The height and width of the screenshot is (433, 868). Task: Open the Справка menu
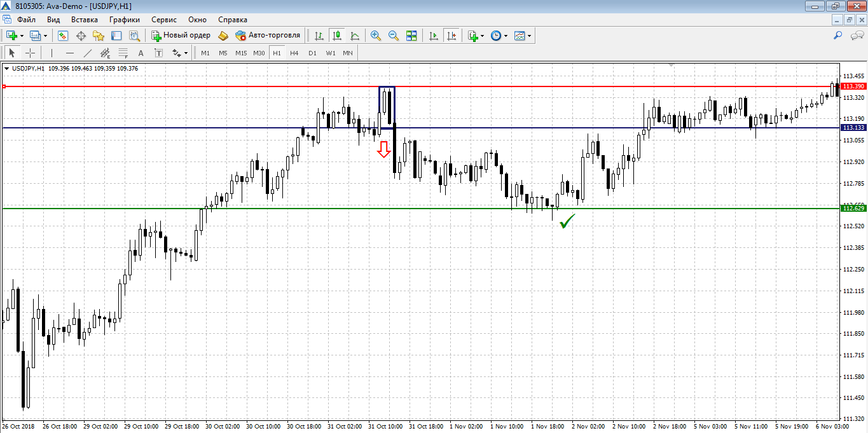coord(233,20)
